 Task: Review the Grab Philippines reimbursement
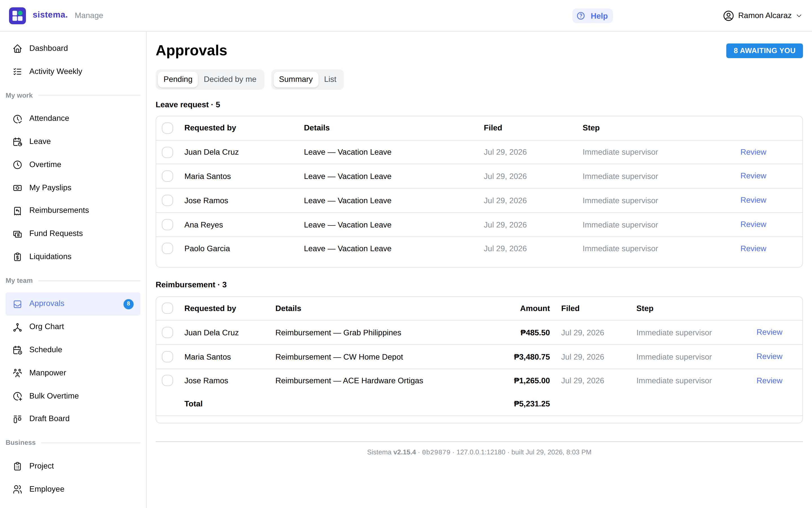[769, 332]
